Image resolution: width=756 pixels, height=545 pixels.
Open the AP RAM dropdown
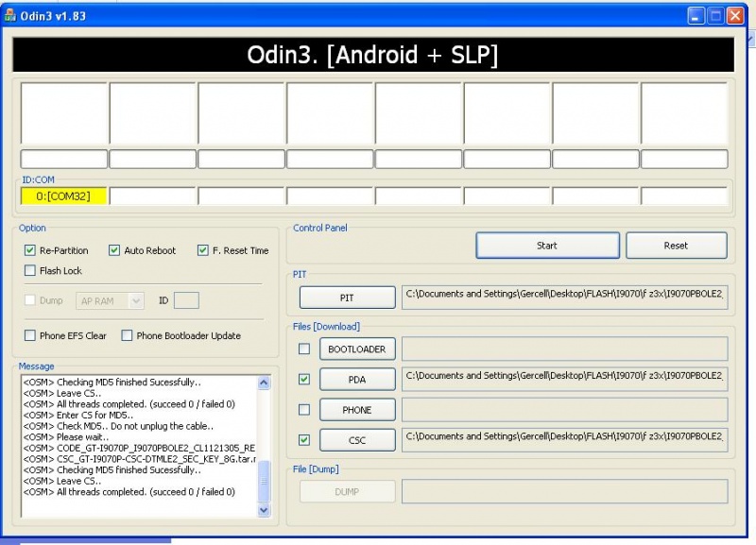tap(110, 300)
